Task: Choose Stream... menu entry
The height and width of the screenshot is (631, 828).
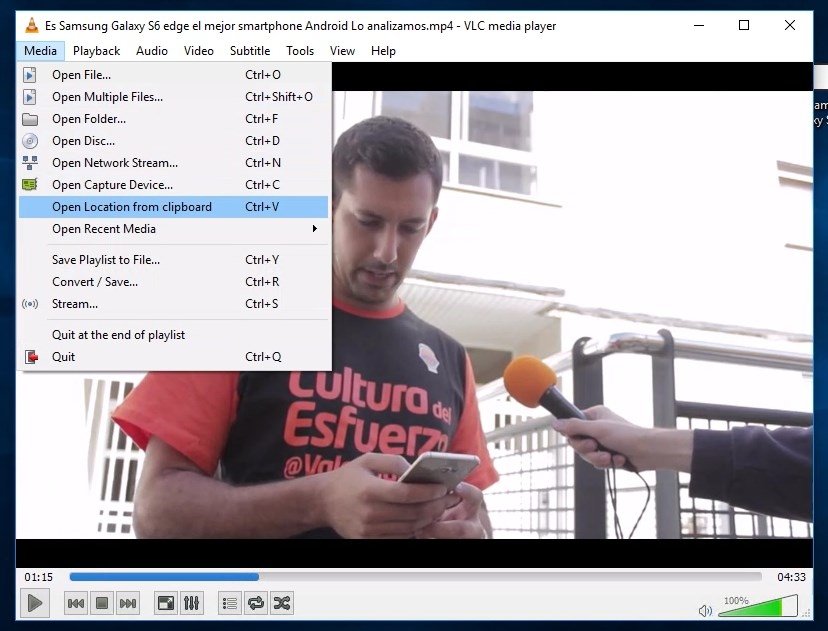Action: (x=173, y=304)
